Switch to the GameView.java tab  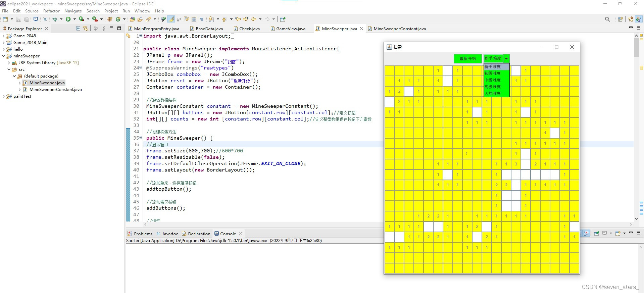(x=288, y=29)
